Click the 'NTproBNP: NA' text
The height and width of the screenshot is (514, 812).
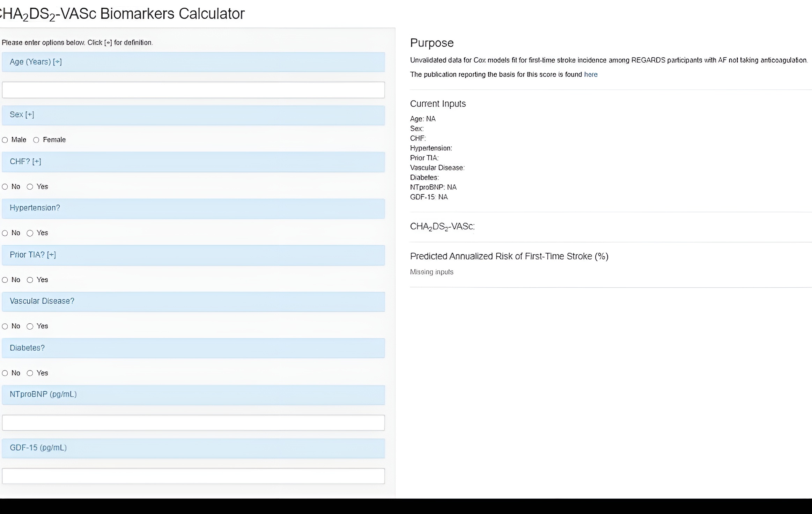coord(433,188)
